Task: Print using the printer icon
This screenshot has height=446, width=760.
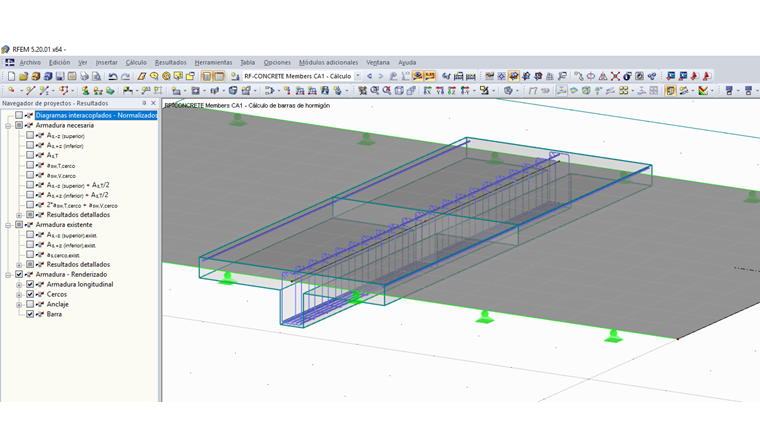Action: coord(84,76)
